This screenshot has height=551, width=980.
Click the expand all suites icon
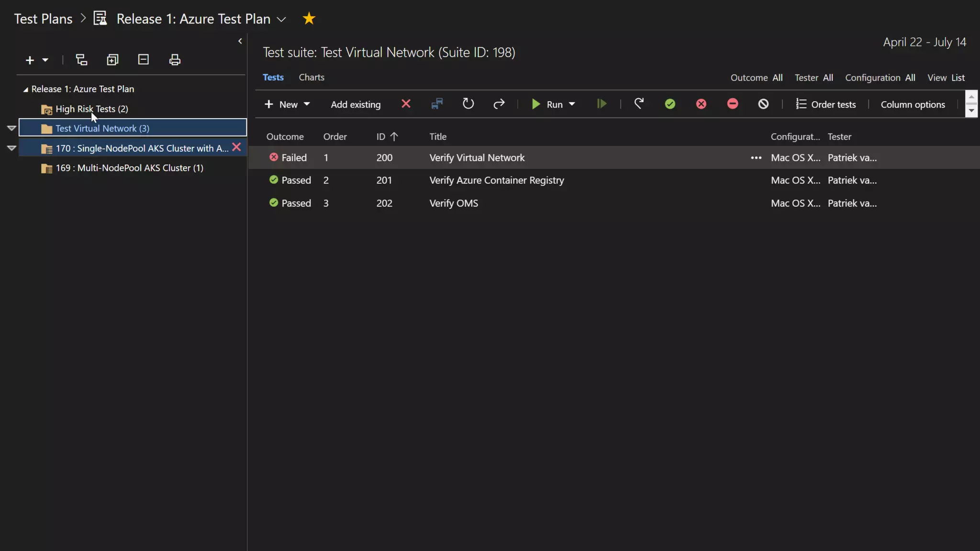click(x=112, y=60)
